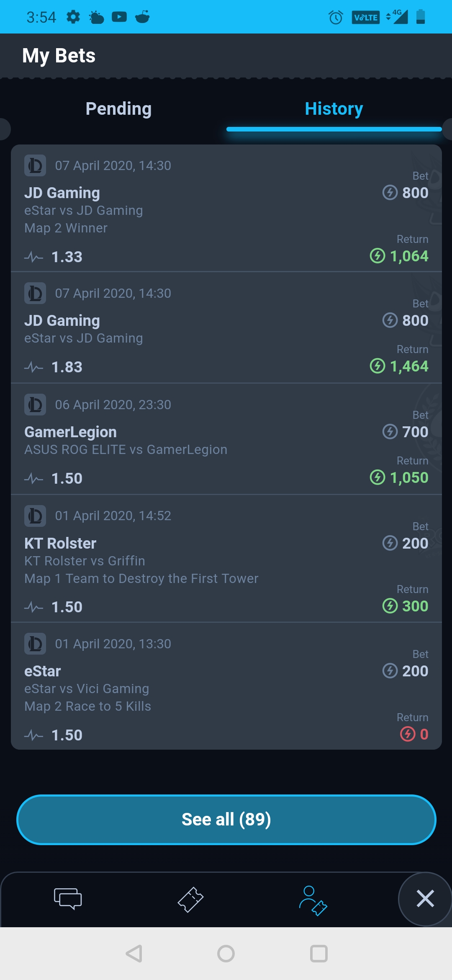Image resolution: width=452 pixels, height=980 pixels.
Task: Tap the League icon on KT Rolster bet
Action: pos(35,516)
